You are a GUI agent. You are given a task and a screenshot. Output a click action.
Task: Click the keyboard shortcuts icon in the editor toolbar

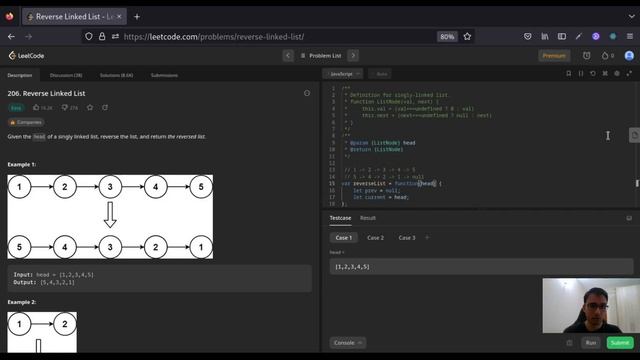[605, 73]
